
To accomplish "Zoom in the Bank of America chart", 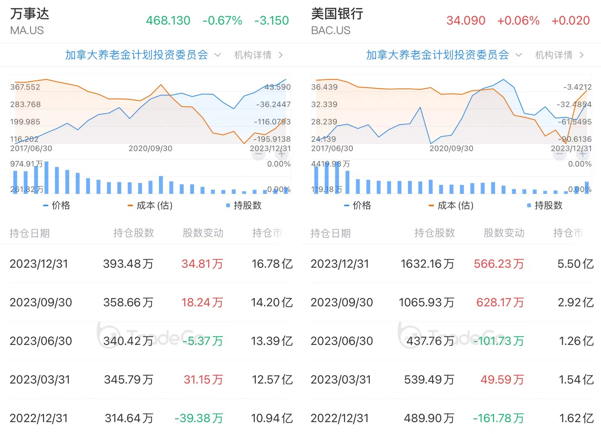I will [x=584, y=154].
